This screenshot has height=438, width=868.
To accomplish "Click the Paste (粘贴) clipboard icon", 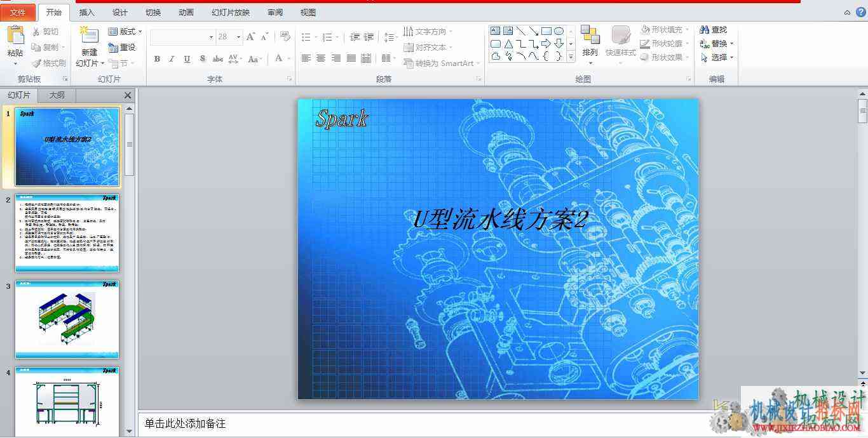I will [x=15, y=36].
